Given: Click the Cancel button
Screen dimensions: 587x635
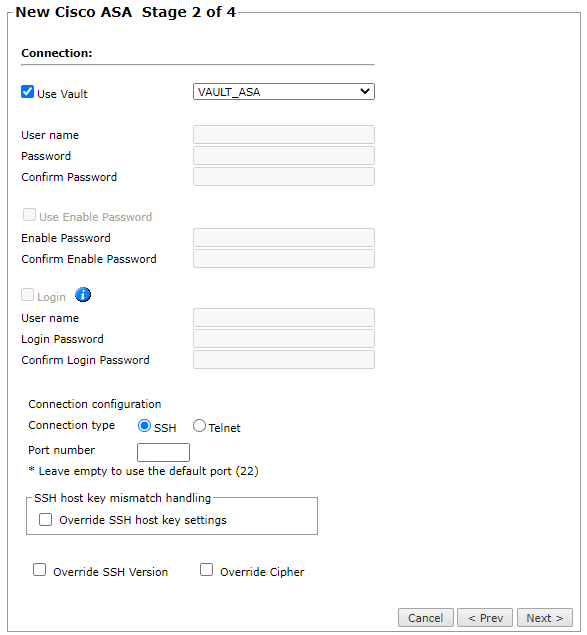Looking at the screenshot, I should point(426,618).
